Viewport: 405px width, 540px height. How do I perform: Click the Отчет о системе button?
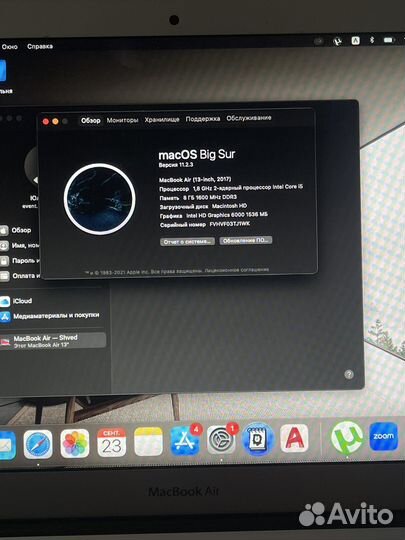(x=187, y=241)
